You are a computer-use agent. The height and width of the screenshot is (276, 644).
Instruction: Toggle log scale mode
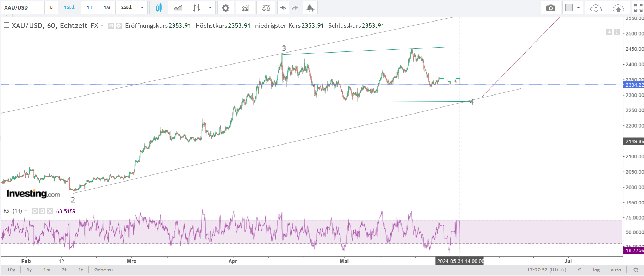click(x=596, y=270)
